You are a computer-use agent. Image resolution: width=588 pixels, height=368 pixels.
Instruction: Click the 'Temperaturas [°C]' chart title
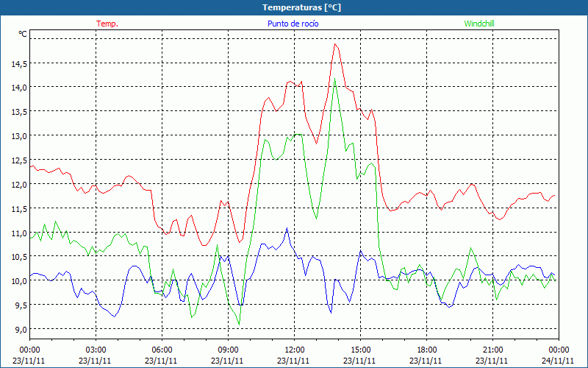point(301,7)
